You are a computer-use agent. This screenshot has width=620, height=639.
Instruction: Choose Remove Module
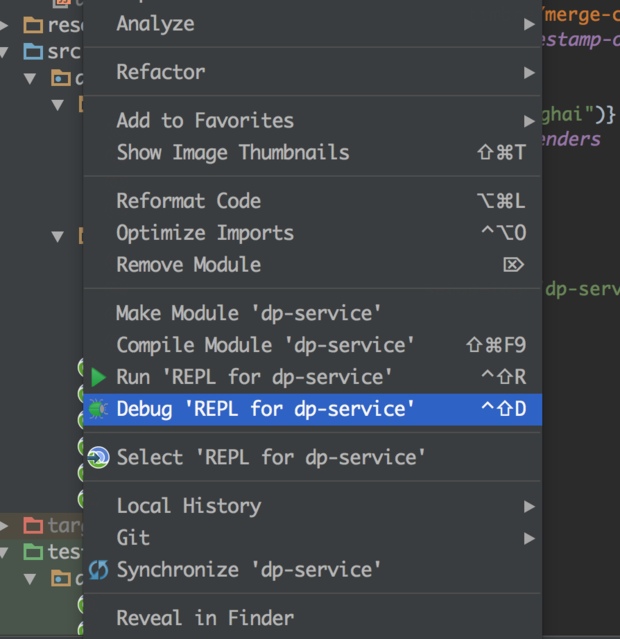point(312,265)
